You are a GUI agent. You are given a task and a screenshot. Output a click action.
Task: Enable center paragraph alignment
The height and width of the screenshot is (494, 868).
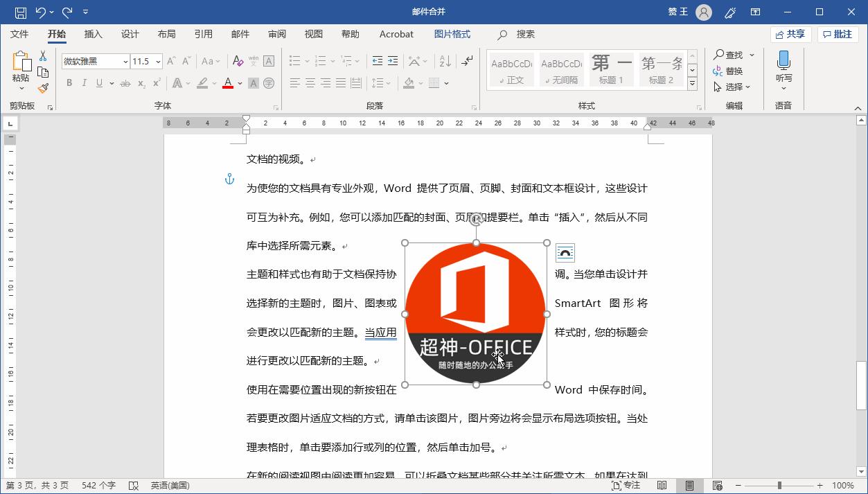click(310, 83)
